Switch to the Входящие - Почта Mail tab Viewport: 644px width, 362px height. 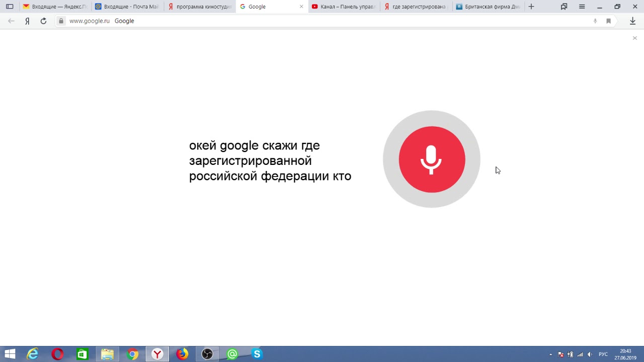(127, 7)
